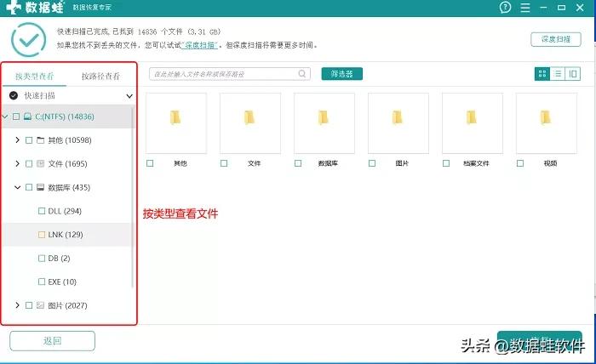The image size is (596, 364).
Task: Open the 筛选器 filter button
Action: [x=341, y=74]
